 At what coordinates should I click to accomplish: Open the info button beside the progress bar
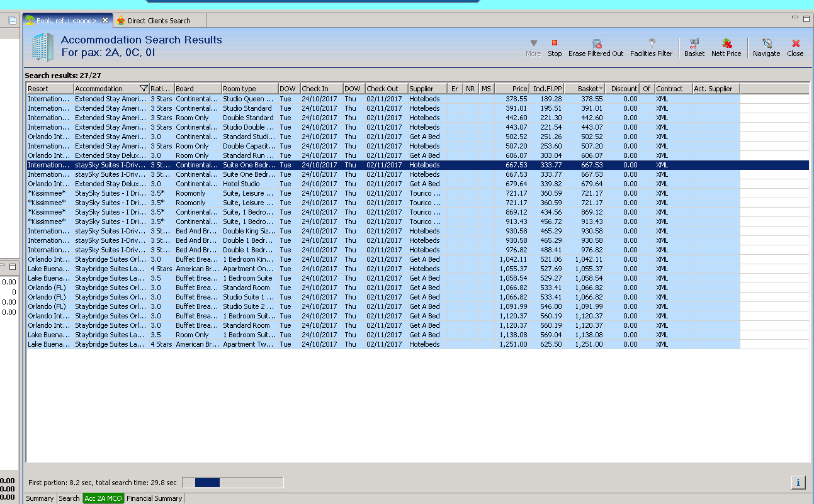[x=798, y=483]
